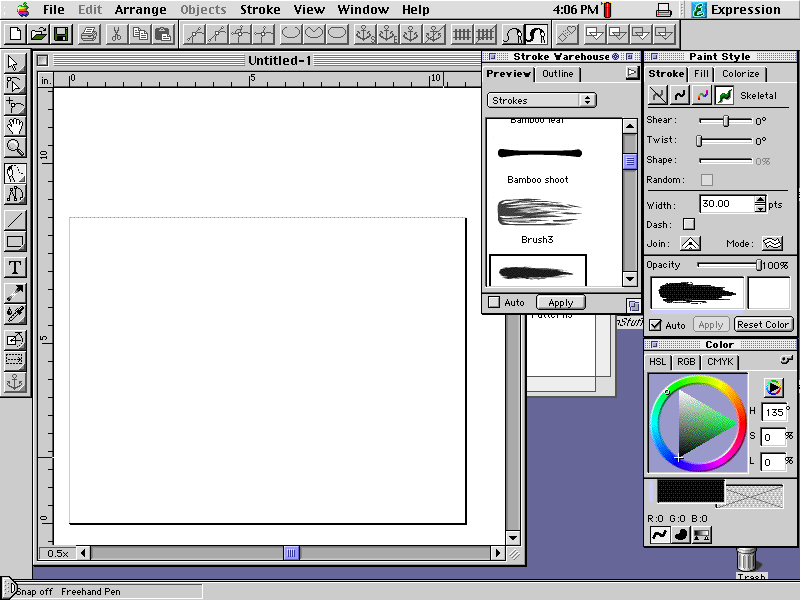Image resolution: width=800 pixels, height=600 pixels.
Task: Open the Stroke menu in menu bar
Action: 259,9
